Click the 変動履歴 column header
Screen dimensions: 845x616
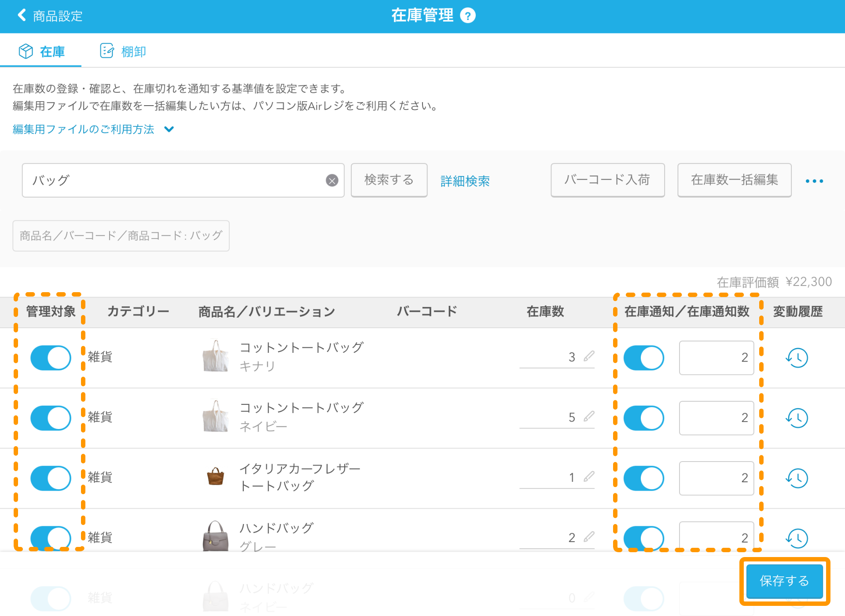pos(798,312)
